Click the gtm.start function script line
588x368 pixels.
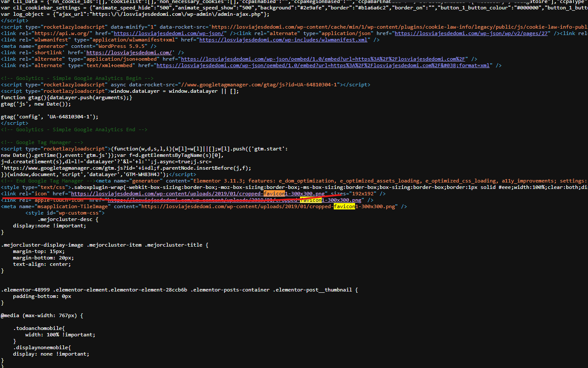(x=144, y=149)
